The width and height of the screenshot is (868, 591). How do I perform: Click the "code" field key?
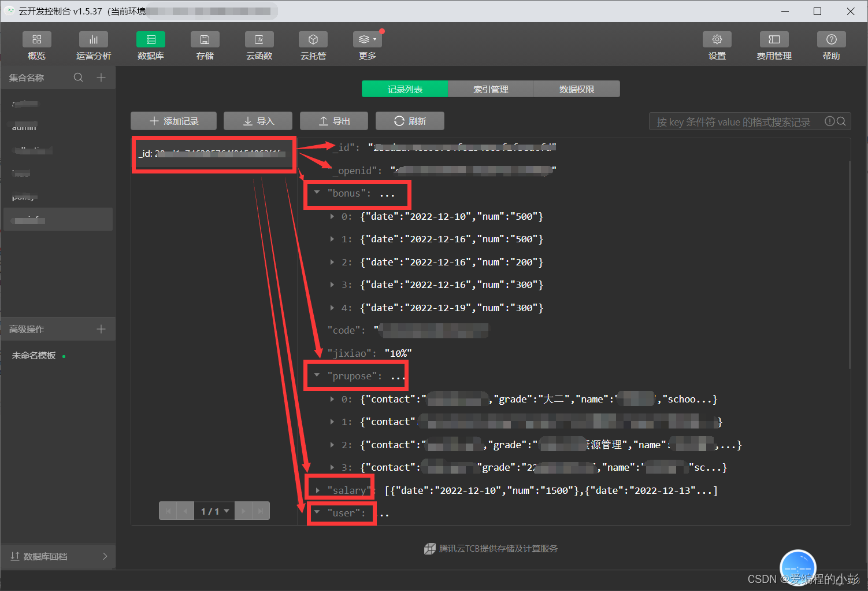pos(346,330)
